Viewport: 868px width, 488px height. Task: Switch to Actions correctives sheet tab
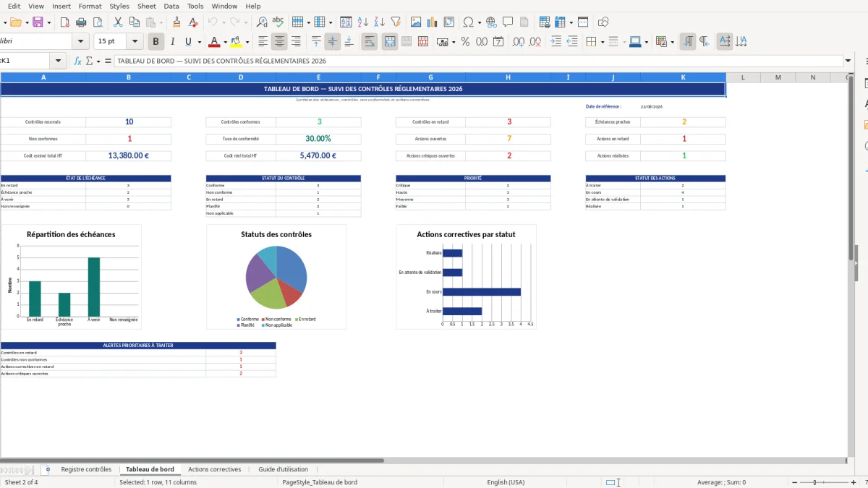click(215, 469)
